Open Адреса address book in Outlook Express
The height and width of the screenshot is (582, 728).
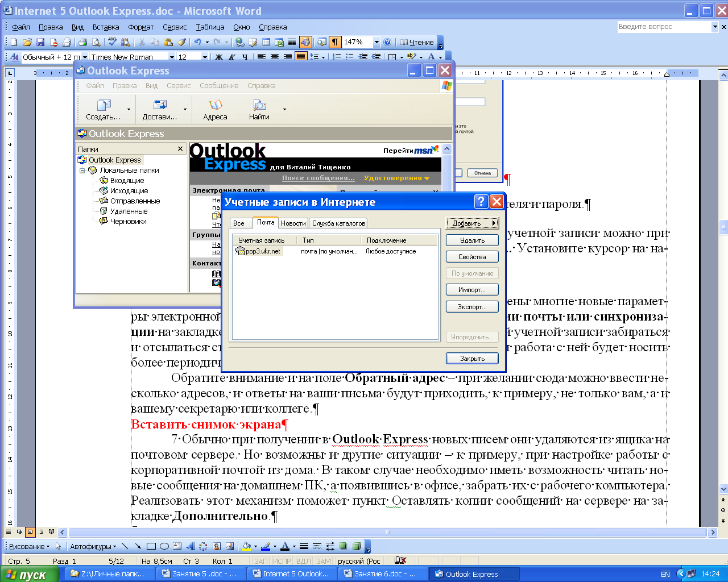[x=215, y=109]
